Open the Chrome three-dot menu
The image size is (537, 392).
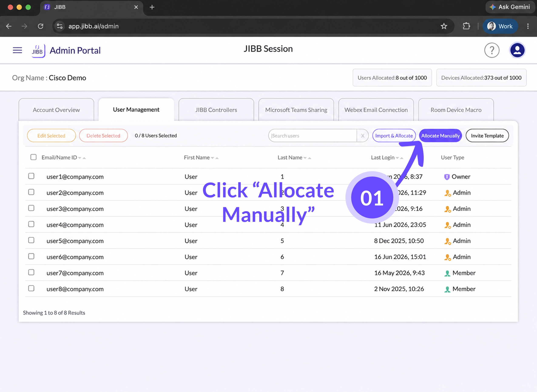[x=528, y=26]
